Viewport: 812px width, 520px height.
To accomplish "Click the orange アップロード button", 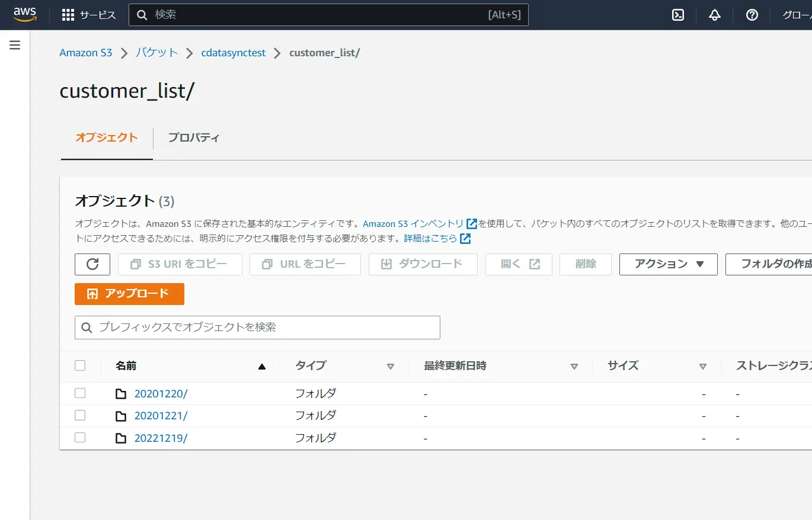I will point(129,294).
